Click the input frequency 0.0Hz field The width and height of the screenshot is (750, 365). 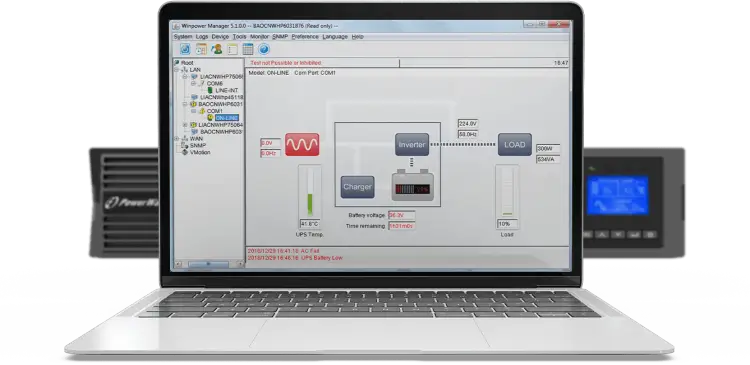[x=270, y=154]
